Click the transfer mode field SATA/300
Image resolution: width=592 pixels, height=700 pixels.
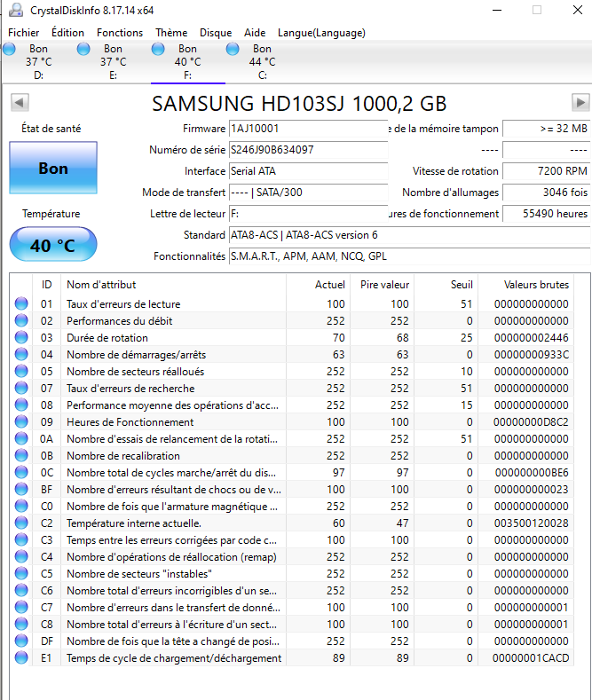pyautogui.click(x=308, y=193)
